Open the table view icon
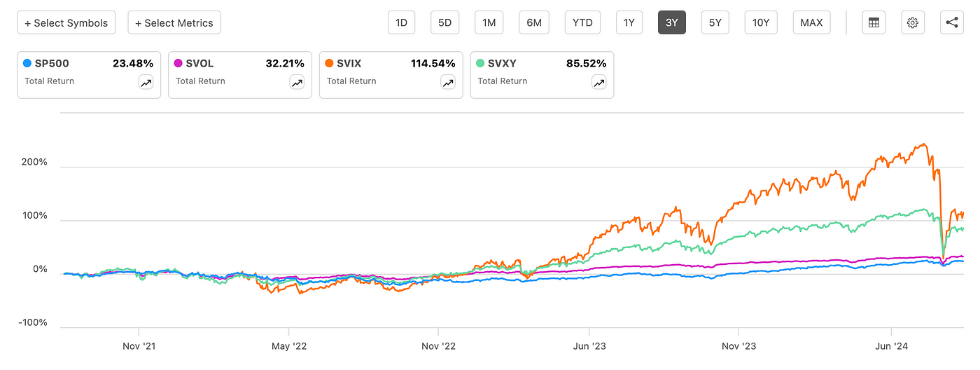Viewport: 980px width, 370px height. 874,22
